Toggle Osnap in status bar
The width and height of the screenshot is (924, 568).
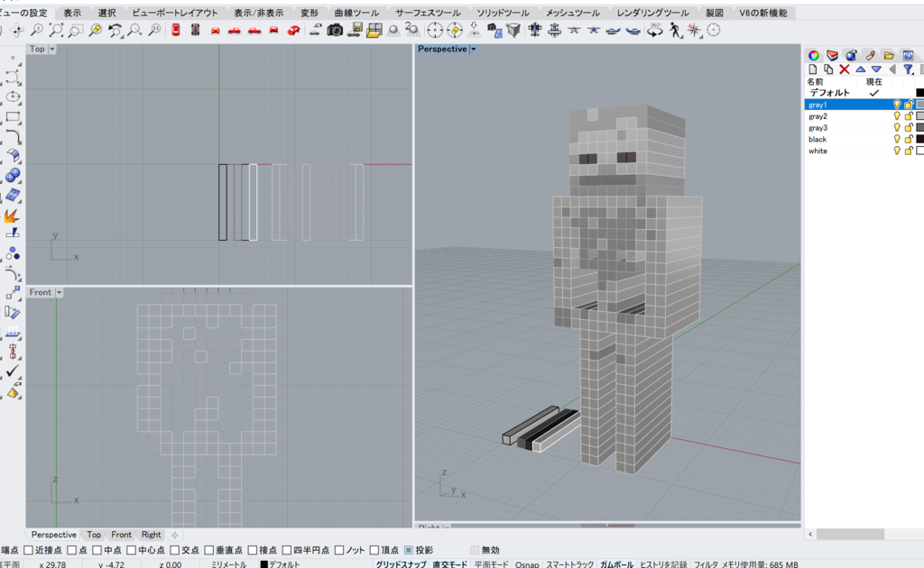527,563
